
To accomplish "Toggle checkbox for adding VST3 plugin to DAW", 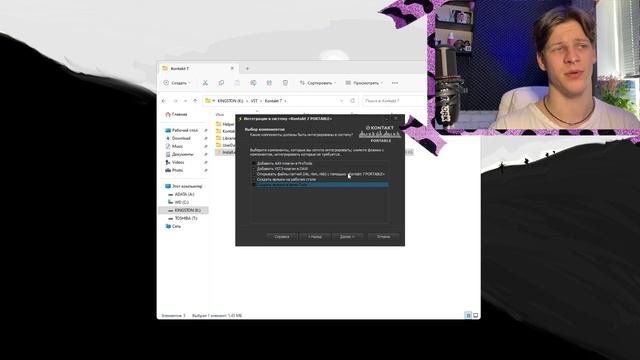I will pos(253,169).
